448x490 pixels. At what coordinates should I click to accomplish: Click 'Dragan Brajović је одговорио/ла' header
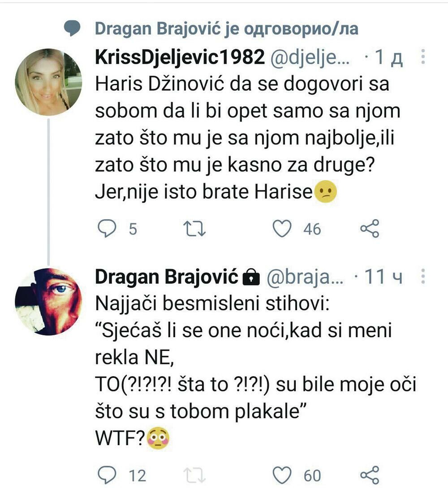coord(227,29)
